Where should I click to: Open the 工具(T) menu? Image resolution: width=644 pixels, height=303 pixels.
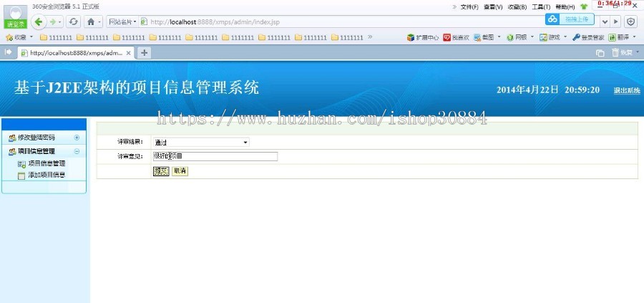(541, 7)
